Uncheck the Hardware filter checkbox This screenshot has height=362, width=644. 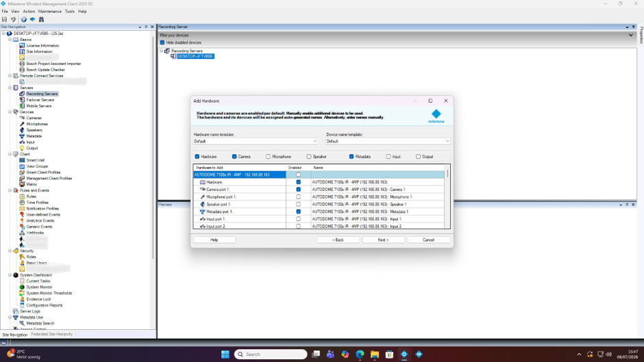tap(197, 157)
